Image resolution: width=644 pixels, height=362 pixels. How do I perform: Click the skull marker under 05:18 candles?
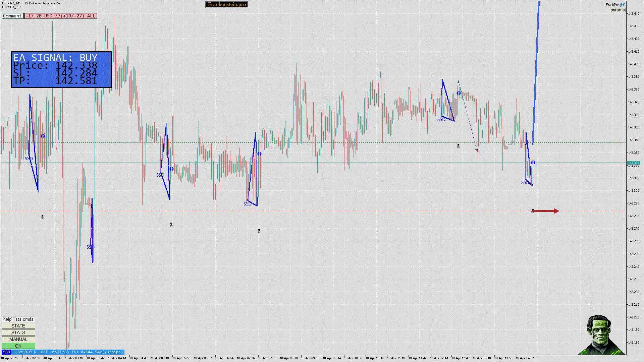point(171,225)
